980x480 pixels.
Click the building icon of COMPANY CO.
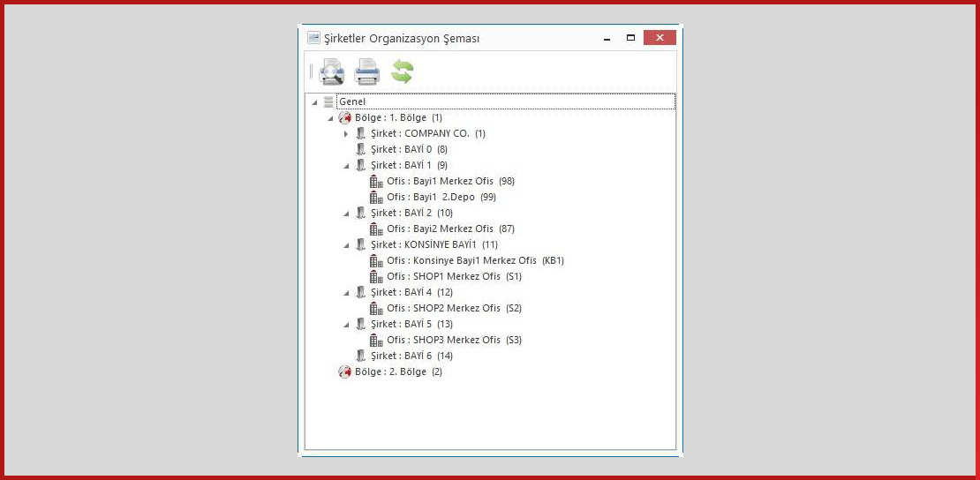click(x=360, y=133)
